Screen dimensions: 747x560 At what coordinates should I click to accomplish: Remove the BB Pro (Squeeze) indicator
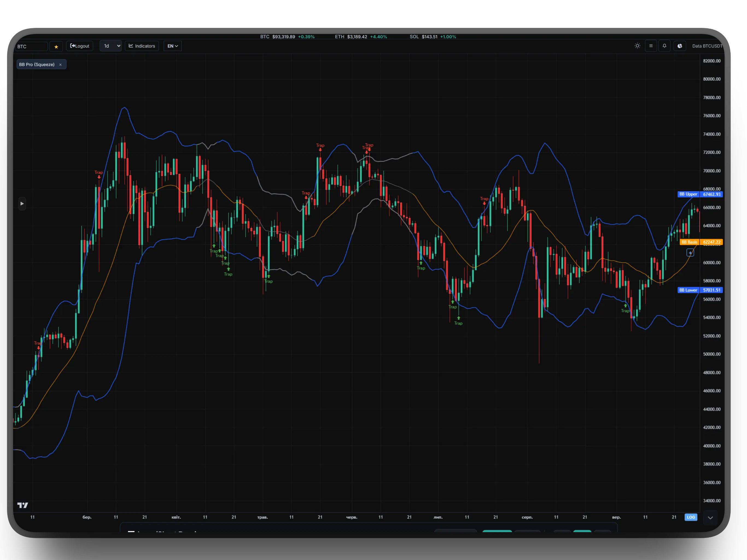(x=60, y=65)
